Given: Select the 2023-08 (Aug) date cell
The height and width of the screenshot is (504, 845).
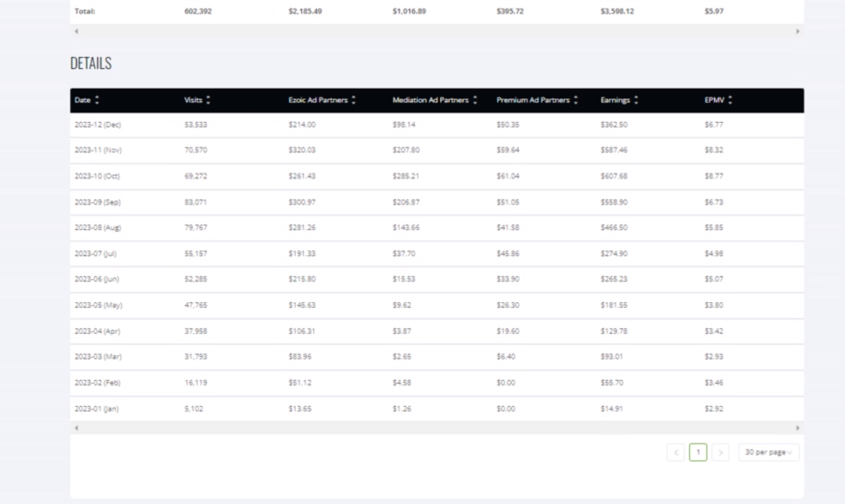Looking at the screenshot, I should [98, 228].
